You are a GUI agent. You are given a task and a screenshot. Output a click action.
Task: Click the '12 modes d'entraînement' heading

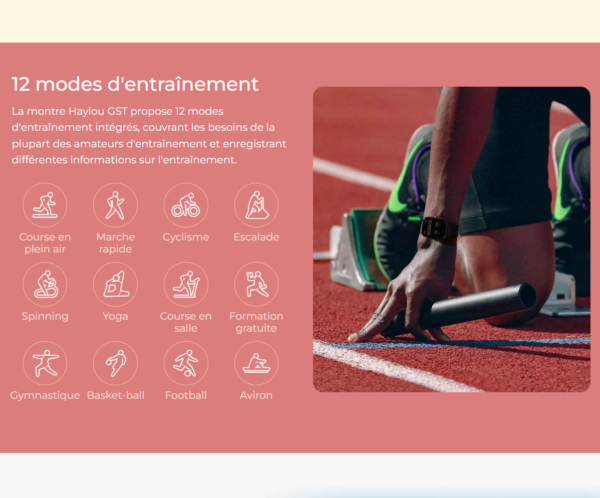tap(135, 84)
